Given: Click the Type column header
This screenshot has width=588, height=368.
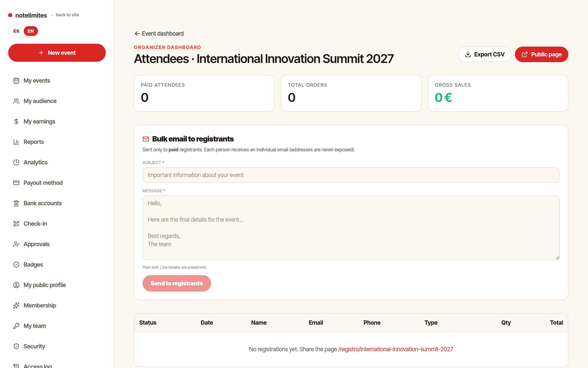Looking at the screenshot, I should [431, 322].
